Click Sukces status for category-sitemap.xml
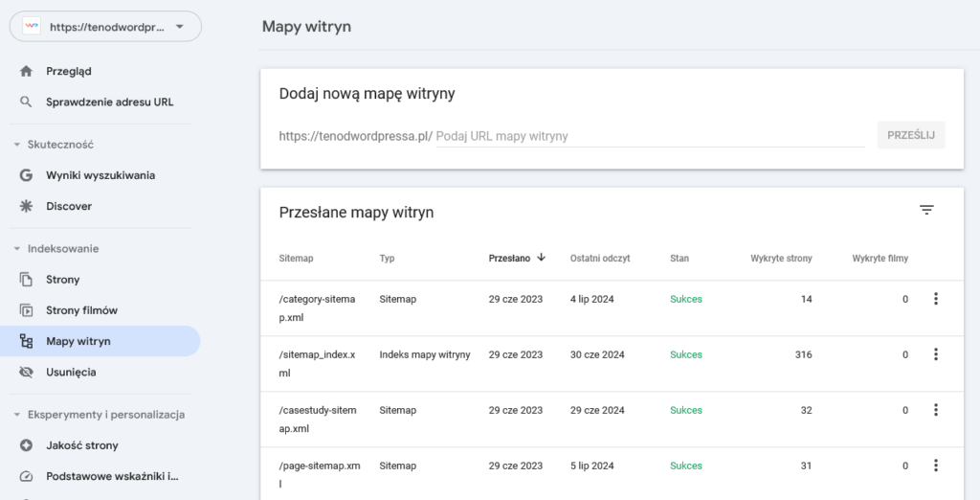The height and width of the screenshot is (500, 980). click(685, 299)
